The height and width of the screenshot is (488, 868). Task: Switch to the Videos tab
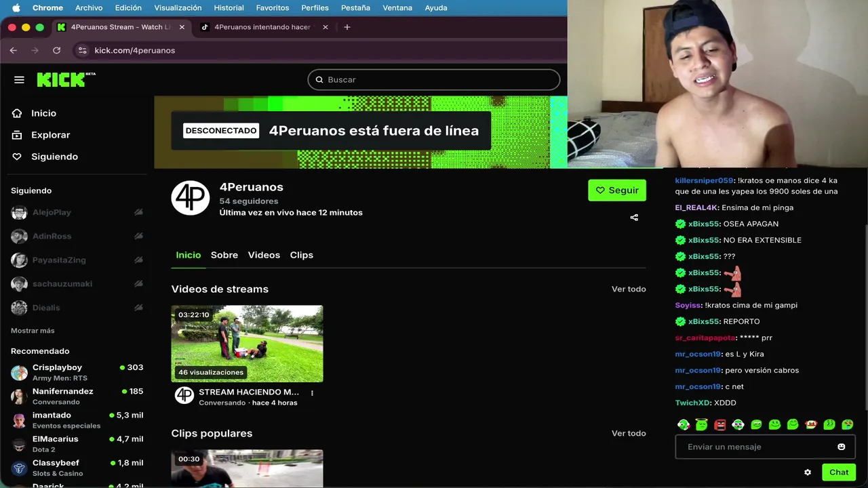264,255
